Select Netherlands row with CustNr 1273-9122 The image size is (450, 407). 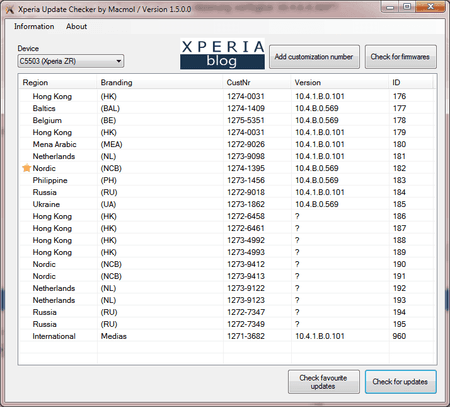[x=227, y=288]
